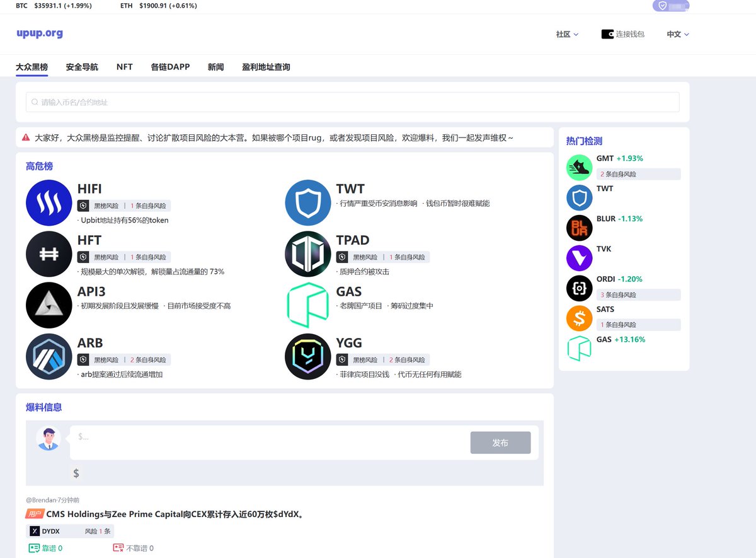This screenshot has width=756, height=558.
Task: Open the 各链DAPP tab
Action: pyautogui.click(x=170, y=67)
